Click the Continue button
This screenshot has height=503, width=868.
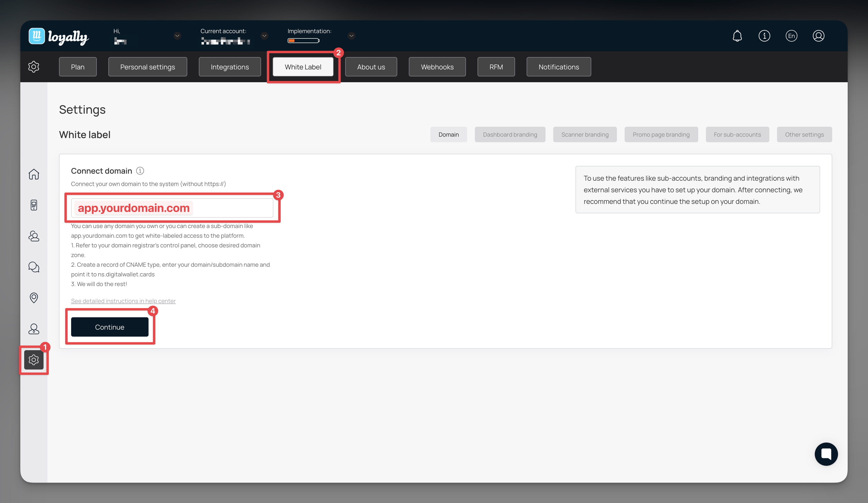[110, 327]
